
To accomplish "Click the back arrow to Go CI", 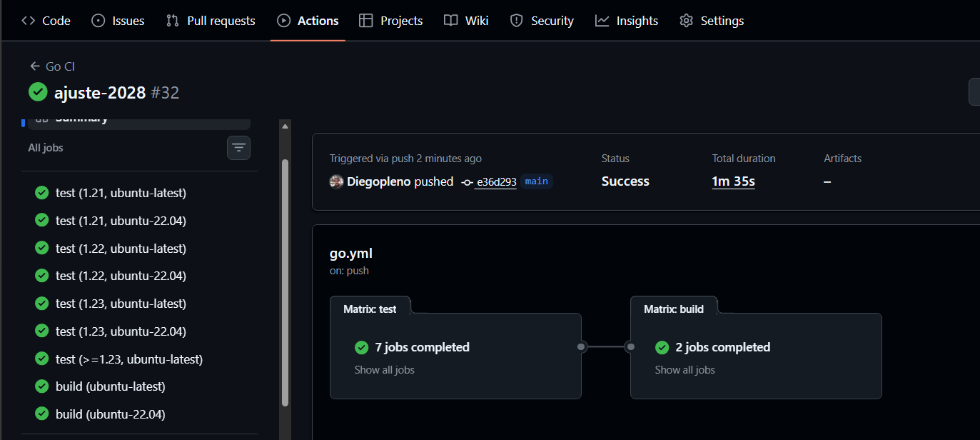I will 34,66.
